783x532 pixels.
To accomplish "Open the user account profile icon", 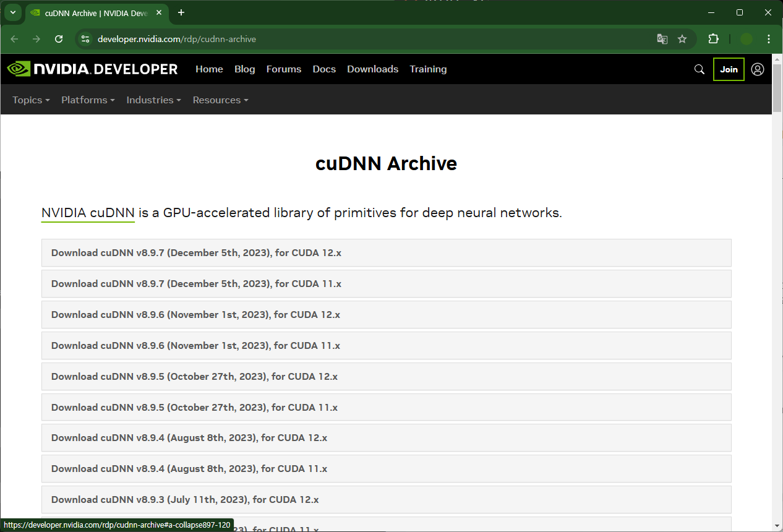I will 758,69.
